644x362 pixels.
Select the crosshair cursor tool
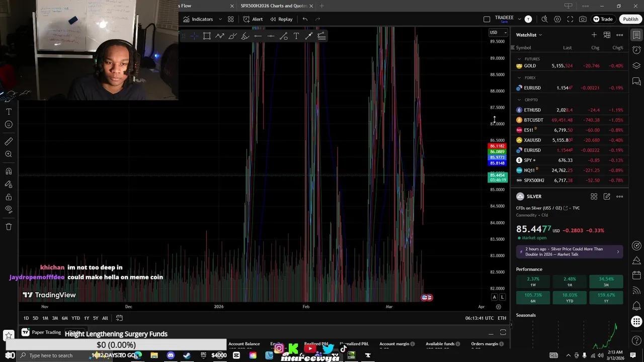(x=194, y=36)
